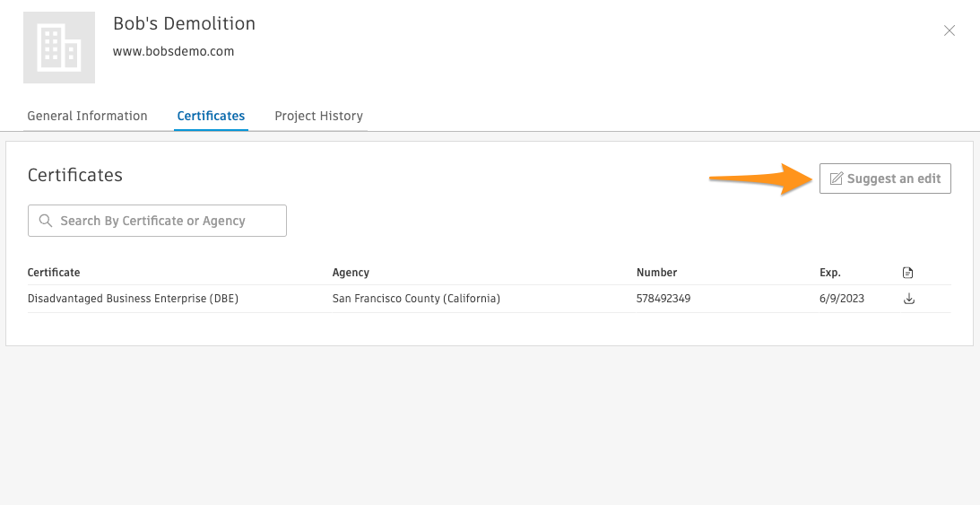Click the Exp. column header
The width and height of the screenshot is (980, 505).
[829, 273]
